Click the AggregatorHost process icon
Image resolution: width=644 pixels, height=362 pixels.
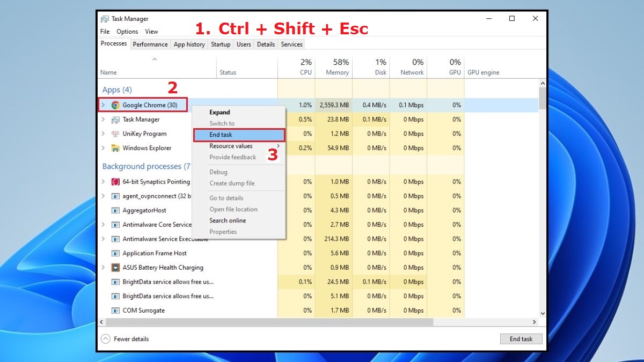pos(115,210)
